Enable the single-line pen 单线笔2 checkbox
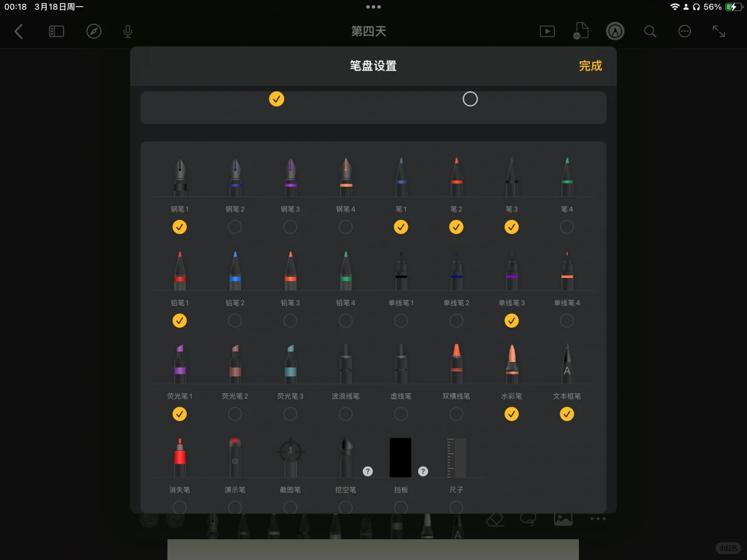The width and height of the screenshot is (747, 560). pyautogui.click(x=456, y=321)
